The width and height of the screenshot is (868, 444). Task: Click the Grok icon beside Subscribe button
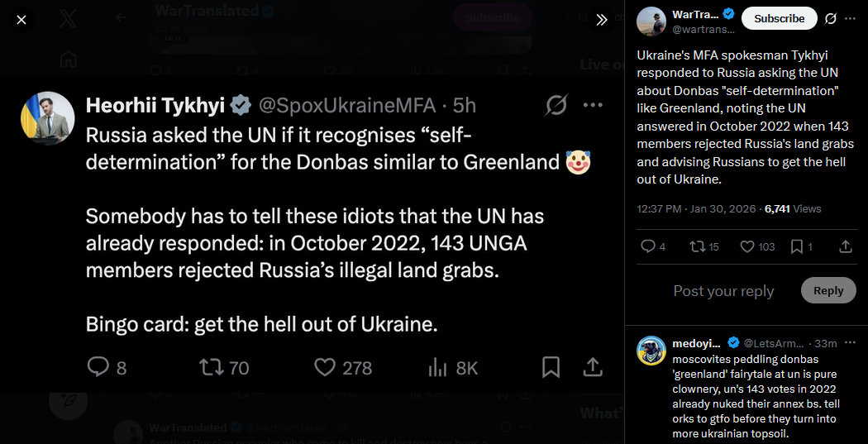coord(830,18)
